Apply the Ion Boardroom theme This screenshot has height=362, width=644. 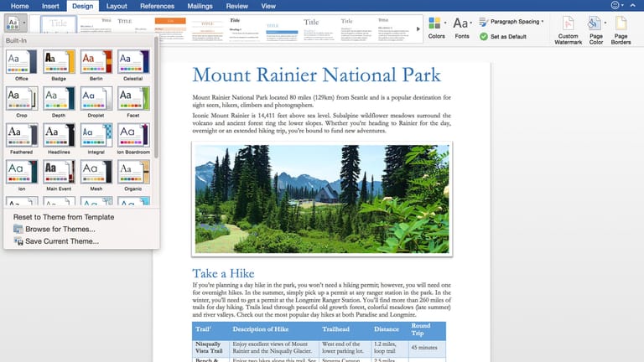133,139
